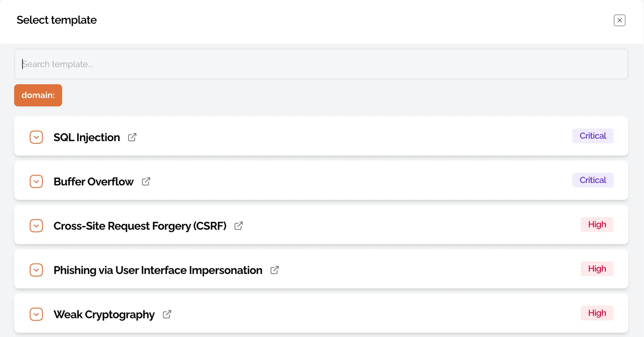Select the Buffer Overflow template title

[x=93, y=181]
